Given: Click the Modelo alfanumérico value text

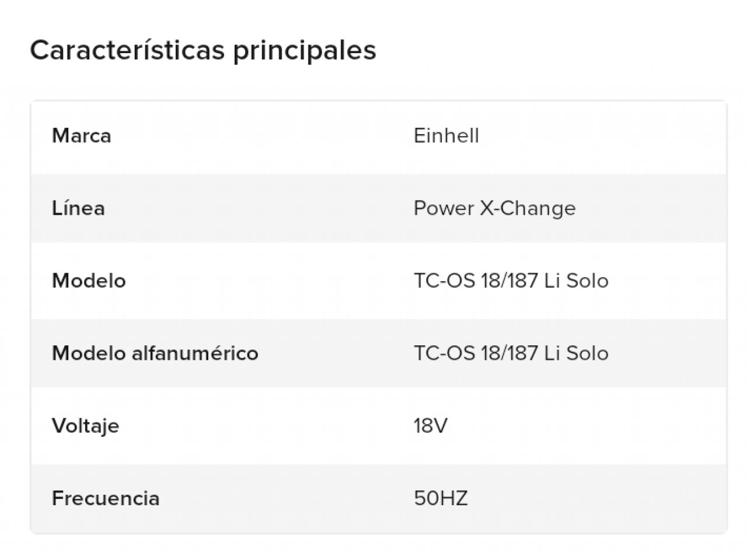Looking at the screenshot, I should coord(511,353).
